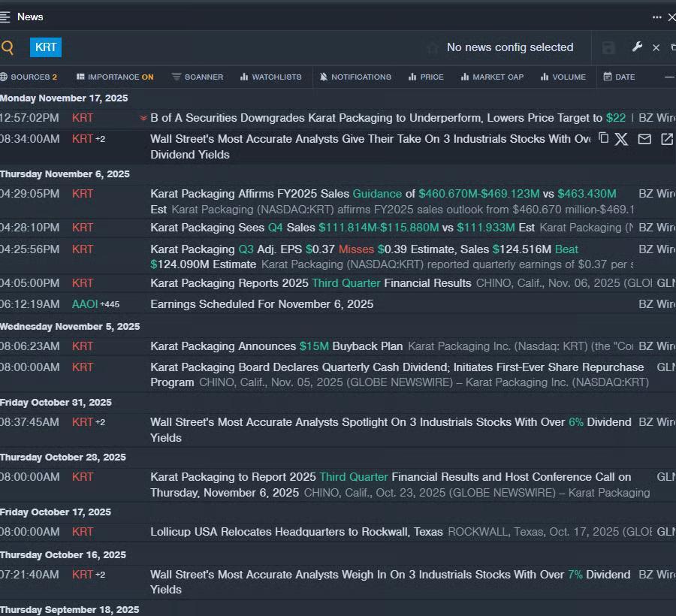Share the headline on X
The width and height of the screenshot is (676, 616).
pos(621,139)
